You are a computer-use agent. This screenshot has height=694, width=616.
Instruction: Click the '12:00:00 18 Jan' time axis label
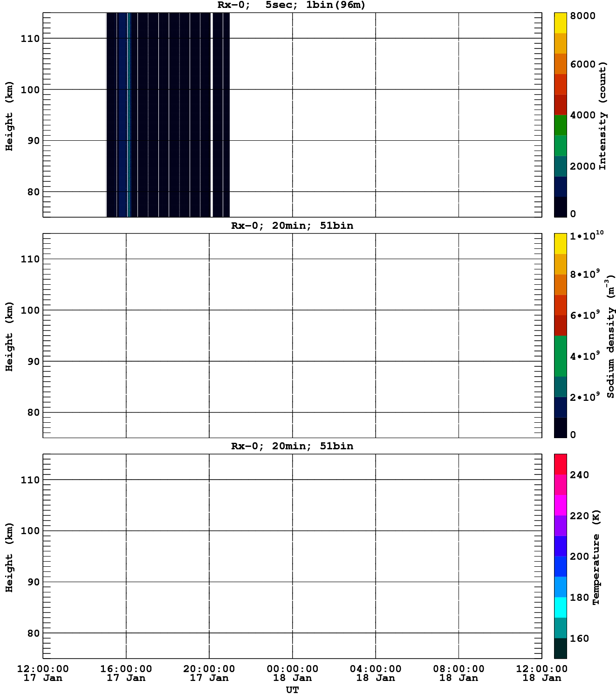point(542,673)
